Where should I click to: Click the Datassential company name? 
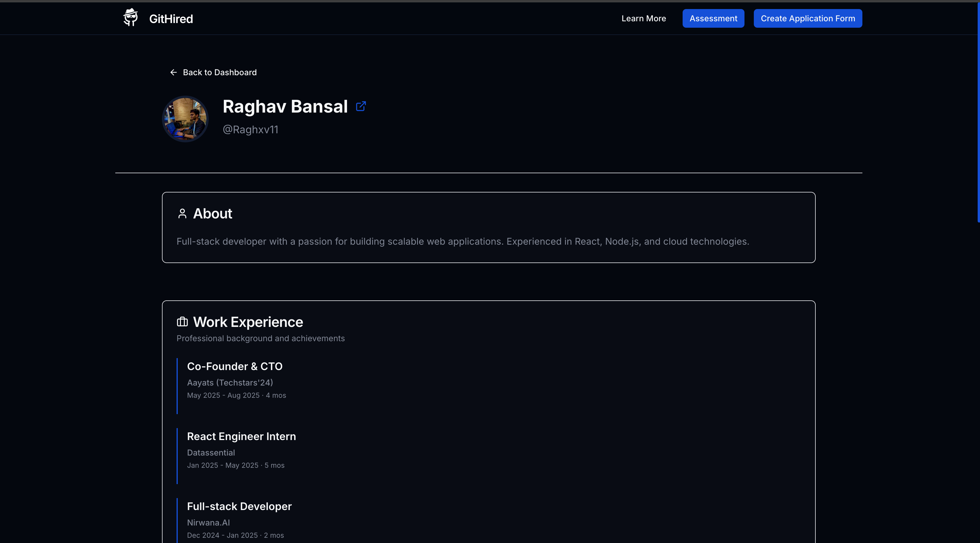211,453
